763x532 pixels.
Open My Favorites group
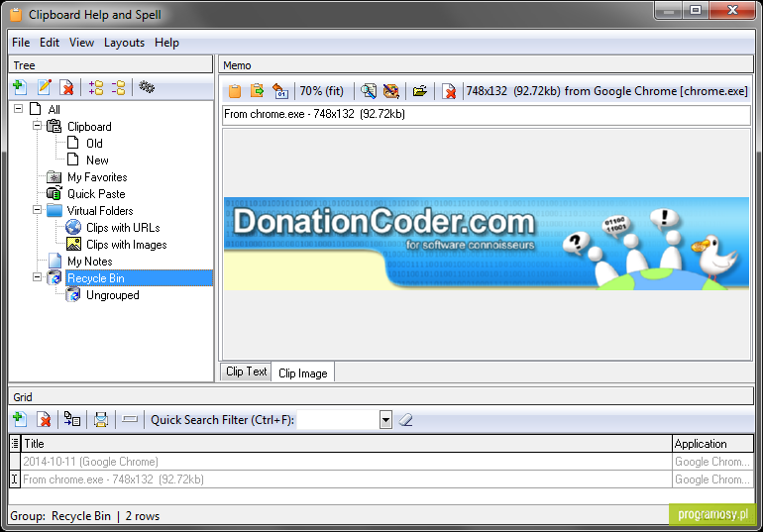click(97, 177)
